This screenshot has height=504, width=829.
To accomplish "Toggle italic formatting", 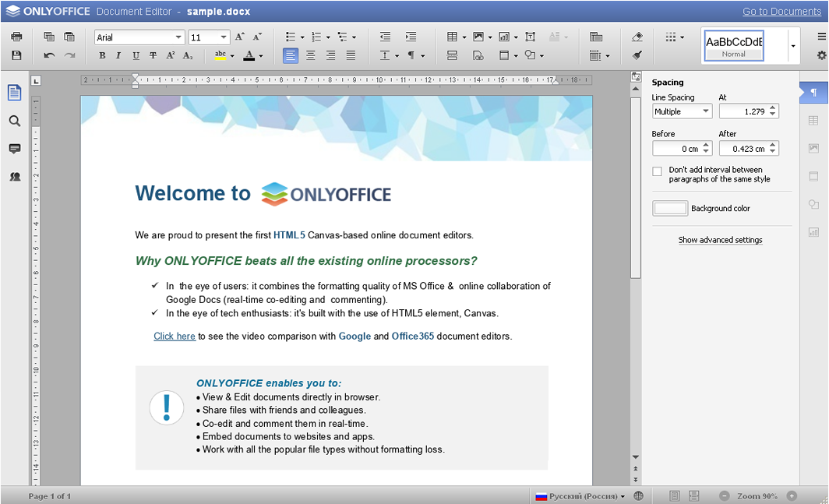I will pos(118,55).
